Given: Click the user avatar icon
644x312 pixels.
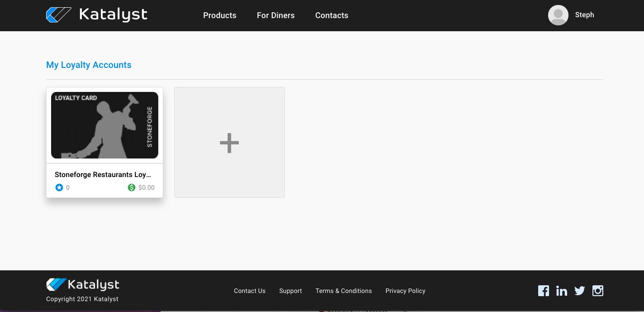Looking at the screenshot, I should click(x=558, y=15).
